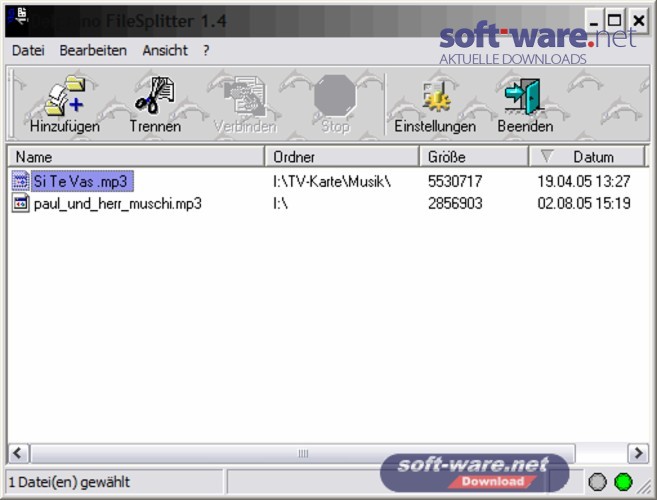Sort list by the Ordner column header
This screenshot has width=657, height=500.
[x=342, y=157]
